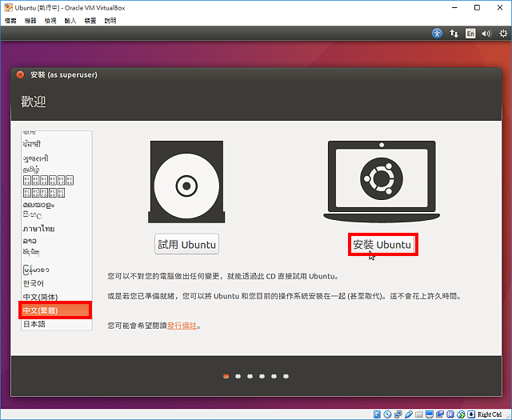
Task: Minimize the VirtualBox window
Action: tap(454, 7)
